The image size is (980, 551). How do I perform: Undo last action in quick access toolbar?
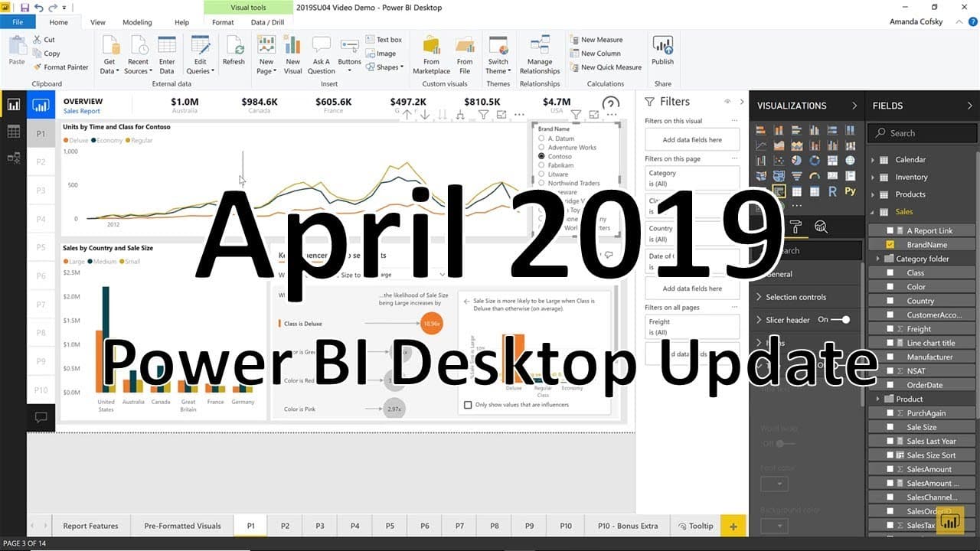pos(39,8)
